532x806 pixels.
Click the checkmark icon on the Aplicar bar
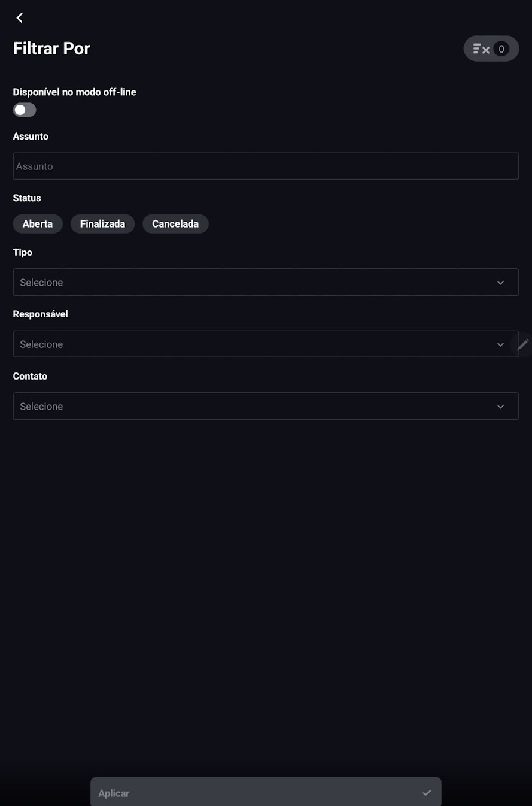[427, 793]
